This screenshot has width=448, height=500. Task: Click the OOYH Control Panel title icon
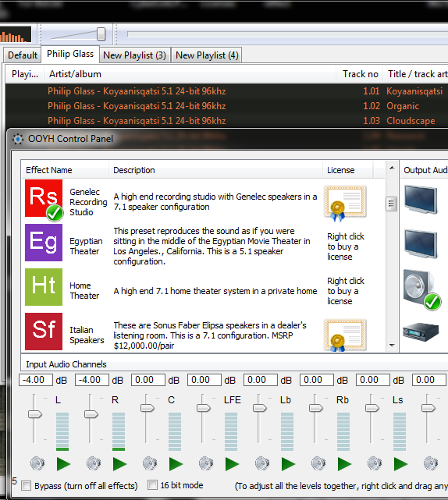[18, 139]
